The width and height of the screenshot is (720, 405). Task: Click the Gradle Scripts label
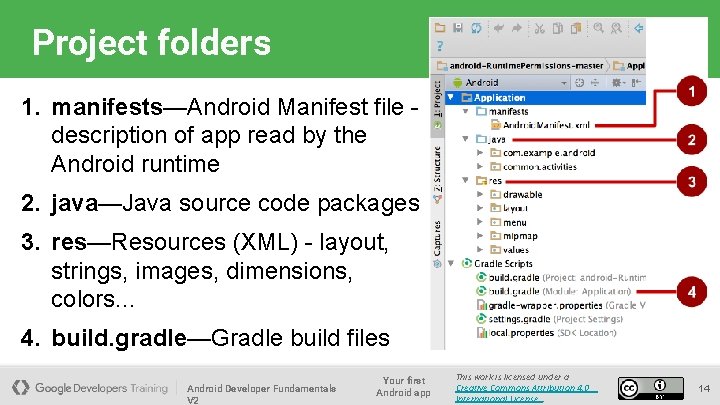503,263
